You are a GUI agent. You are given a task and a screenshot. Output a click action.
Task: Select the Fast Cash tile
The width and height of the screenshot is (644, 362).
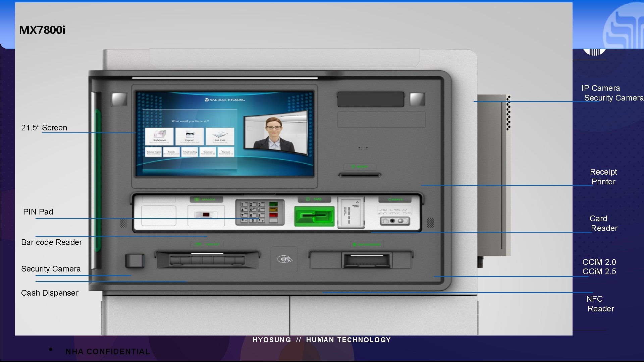click(x=220, y=135)
